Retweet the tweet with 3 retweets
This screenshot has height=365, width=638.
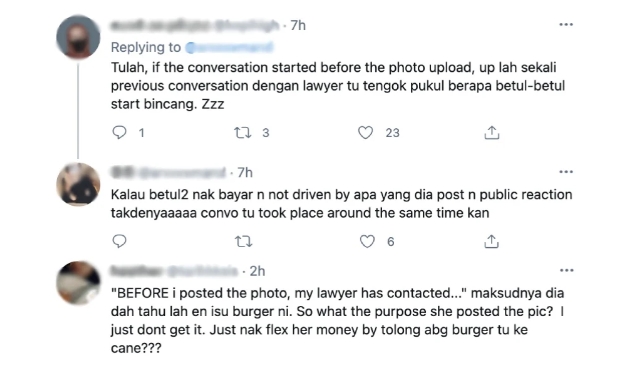243,133
